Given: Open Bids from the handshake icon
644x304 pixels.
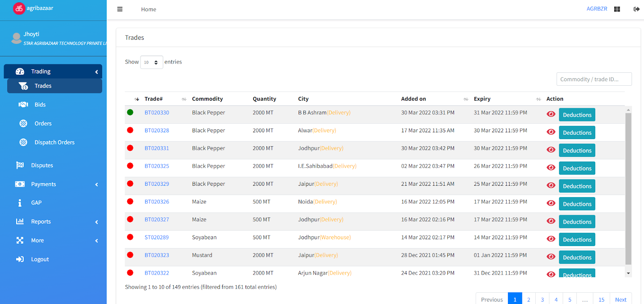Looking at the screenshot, I should pos(23,105).
